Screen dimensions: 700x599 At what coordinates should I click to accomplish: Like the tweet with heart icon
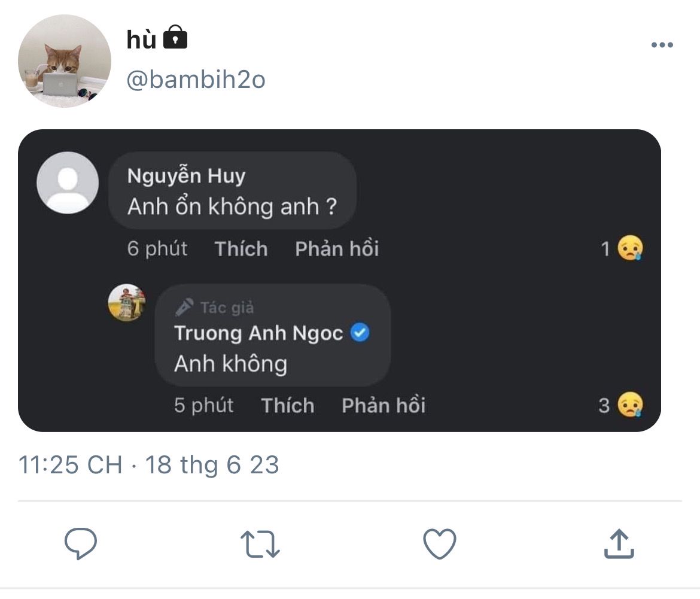(440, 545)
